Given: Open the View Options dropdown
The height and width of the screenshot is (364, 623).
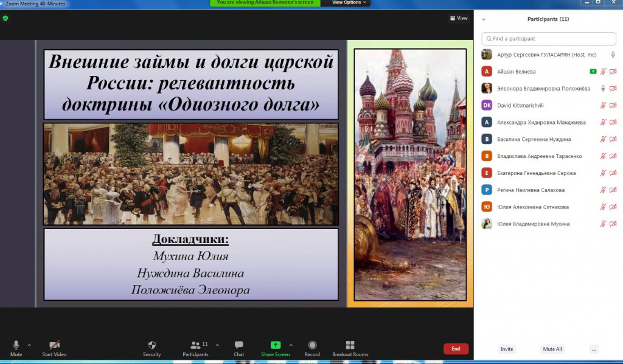Looking at the screenshot, I should point(349,3).
